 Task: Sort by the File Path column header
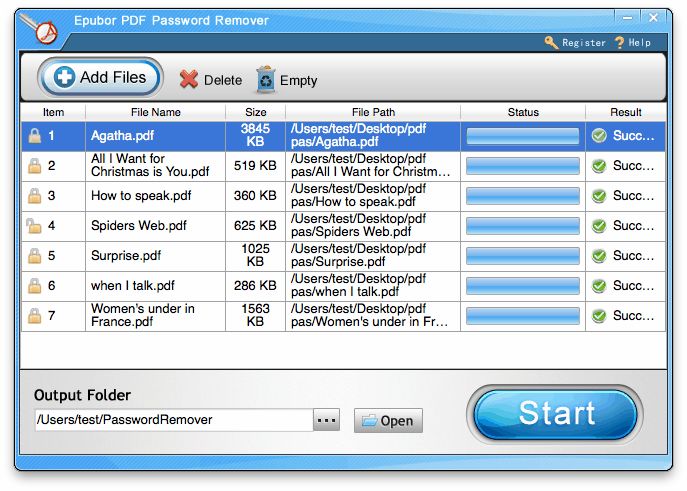[x=373, y=113]
